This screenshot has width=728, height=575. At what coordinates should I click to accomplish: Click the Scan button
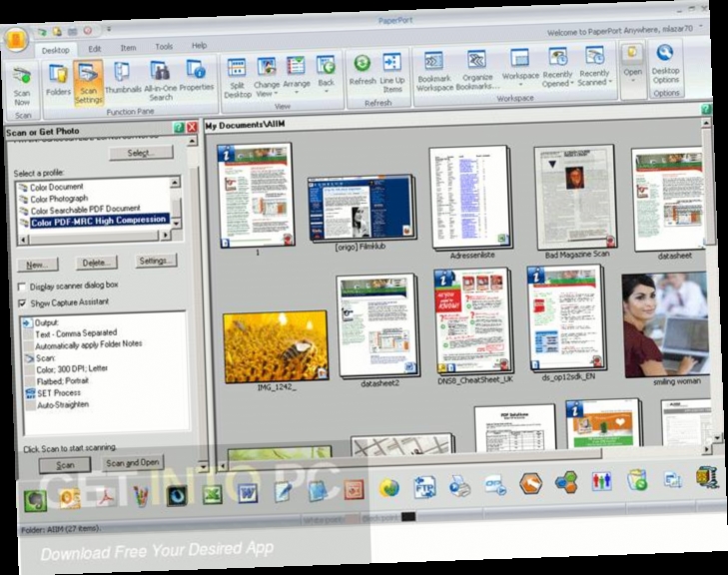point(65,465)
